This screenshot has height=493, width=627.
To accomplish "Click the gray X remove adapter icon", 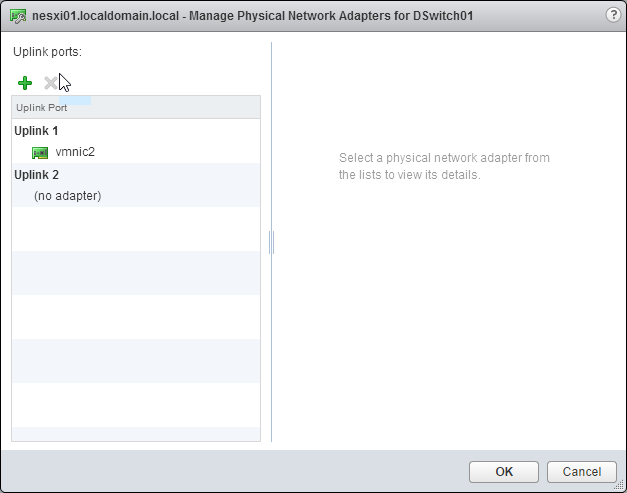I will 50,83.
